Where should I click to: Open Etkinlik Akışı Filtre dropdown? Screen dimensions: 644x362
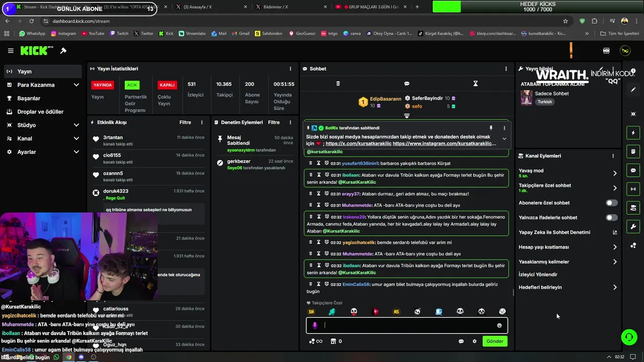pyautogui.click(x=185, y=122)
